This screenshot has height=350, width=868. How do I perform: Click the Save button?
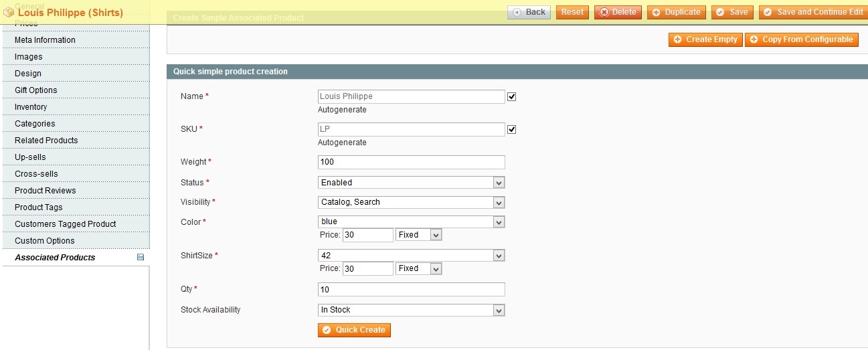click(732, 12)
